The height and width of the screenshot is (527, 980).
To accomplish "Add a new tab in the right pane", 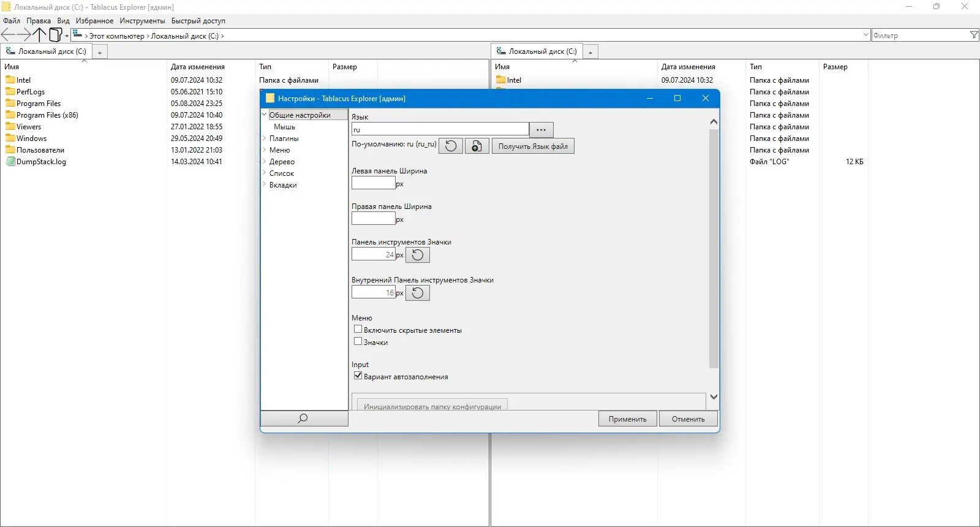I will [x=590, y=52].
